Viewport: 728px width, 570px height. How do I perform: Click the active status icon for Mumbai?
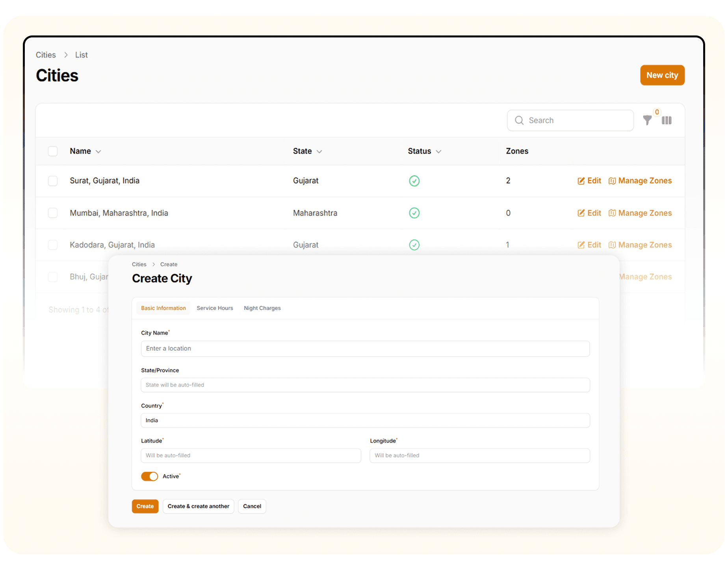pos(414,213)
